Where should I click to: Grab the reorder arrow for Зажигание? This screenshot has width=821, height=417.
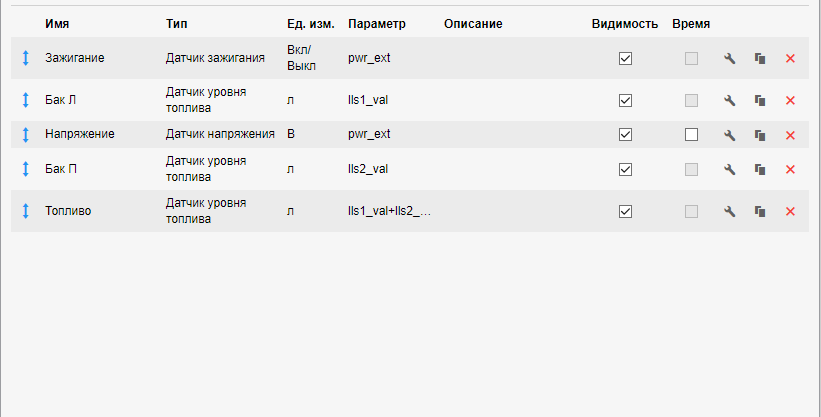(26, 58)
